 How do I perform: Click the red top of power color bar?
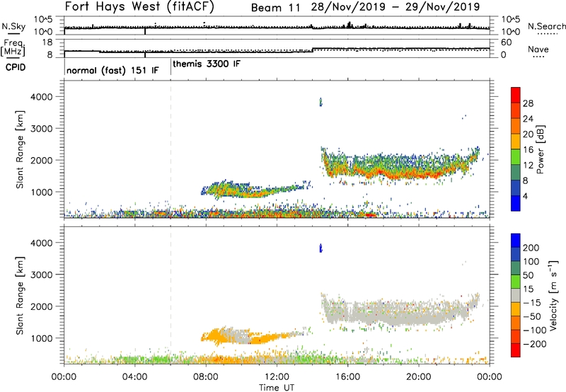(516, 95)
